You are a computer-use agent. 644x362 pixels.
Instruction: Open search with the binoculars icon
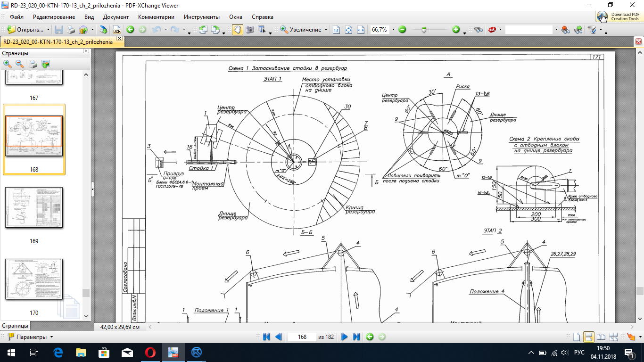click(479, 30)
